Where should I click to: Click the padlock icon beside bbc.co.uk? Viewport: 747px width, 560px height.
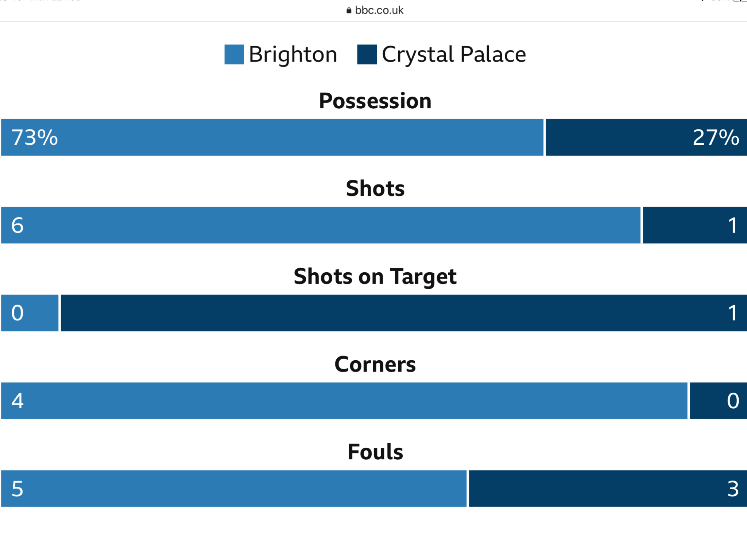point(349,10)
